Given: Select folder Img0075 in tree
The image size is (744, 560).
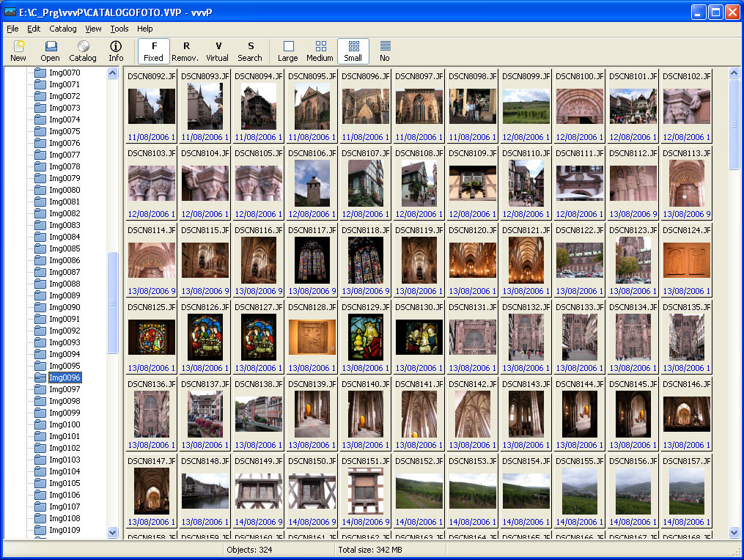Looking at the screenshot, I should point(65,131).
